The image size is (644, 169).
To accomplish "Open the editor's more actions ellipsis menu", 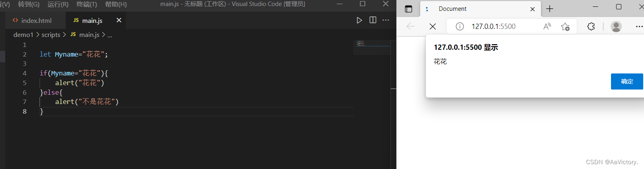I will coord(386,20).
